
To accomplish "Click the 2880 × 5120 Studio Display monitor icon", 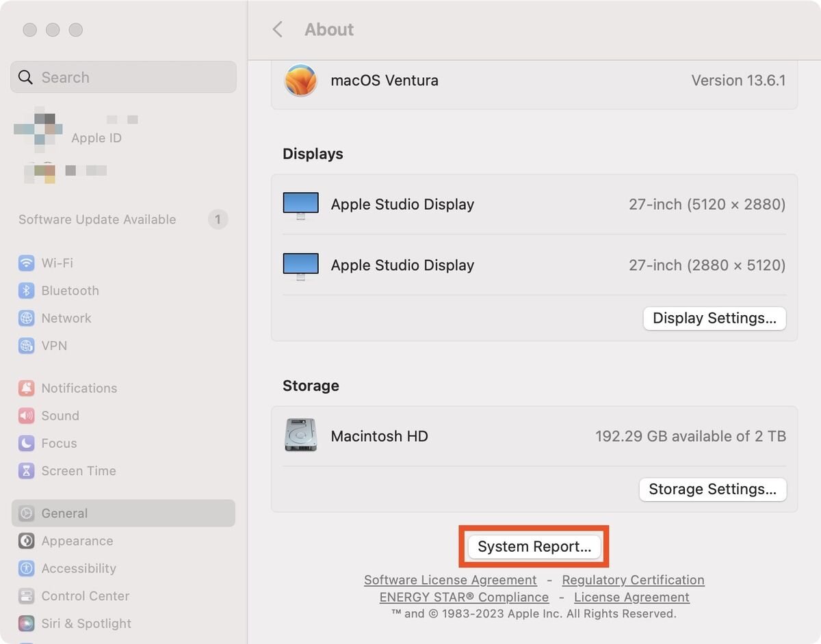I will [300, 266].
